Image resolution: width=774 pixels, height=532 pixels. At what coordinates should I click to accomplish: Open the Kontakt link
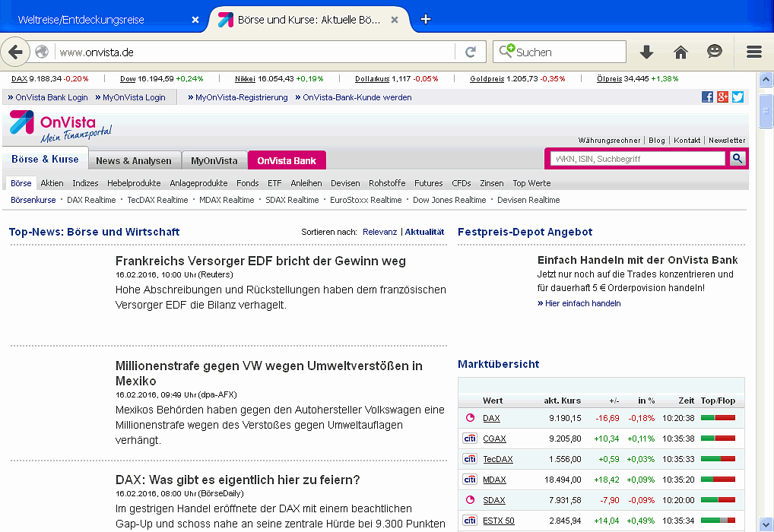(687, 140)
